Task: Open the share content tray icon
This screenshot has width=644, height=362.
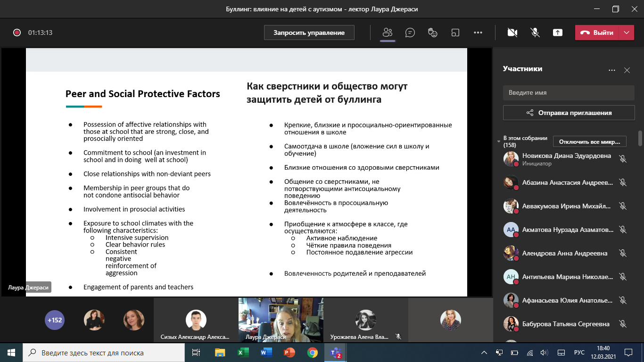Action: (x=558, y=33)
